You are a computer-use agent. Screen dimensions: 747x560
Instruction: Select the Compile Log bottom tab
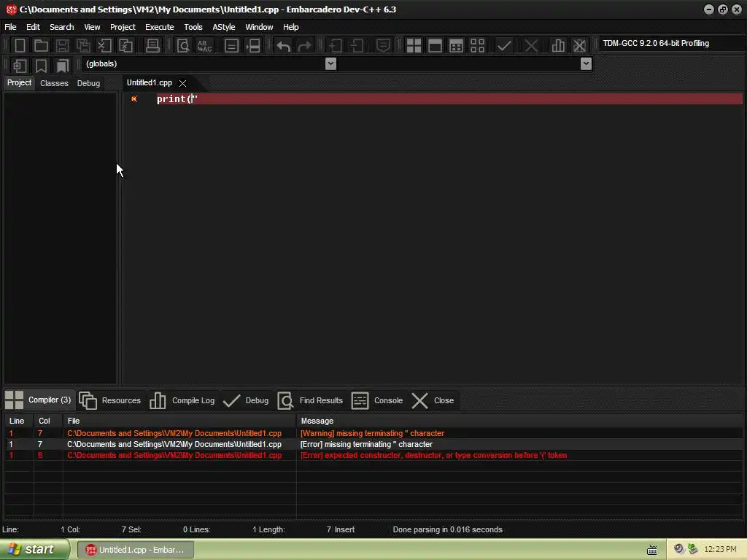pyautogui.click(x=182, y=400)
